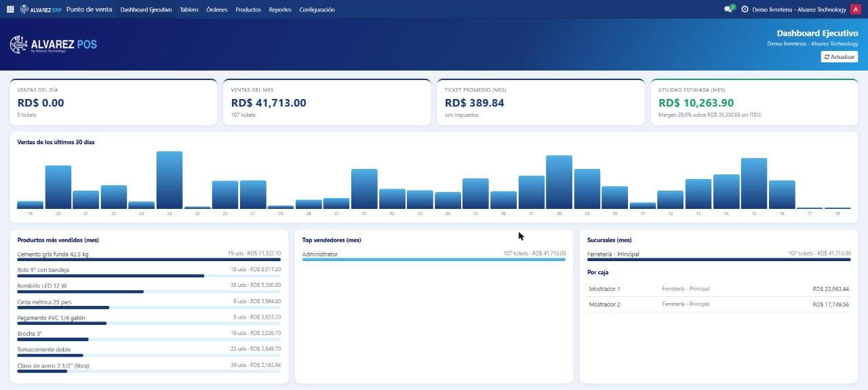Click the Alvarez POS banner logo
Viewport: 868px width, 390px height.
54,45
